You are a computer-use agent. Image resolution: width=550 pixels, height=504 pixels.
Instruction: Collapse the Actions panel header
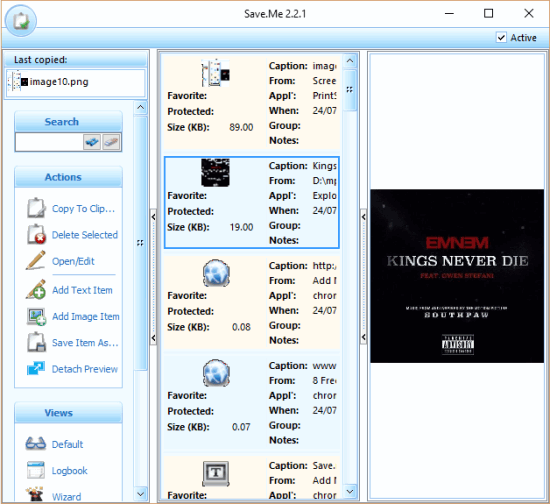pyautogui.click(x=68, y=177)
